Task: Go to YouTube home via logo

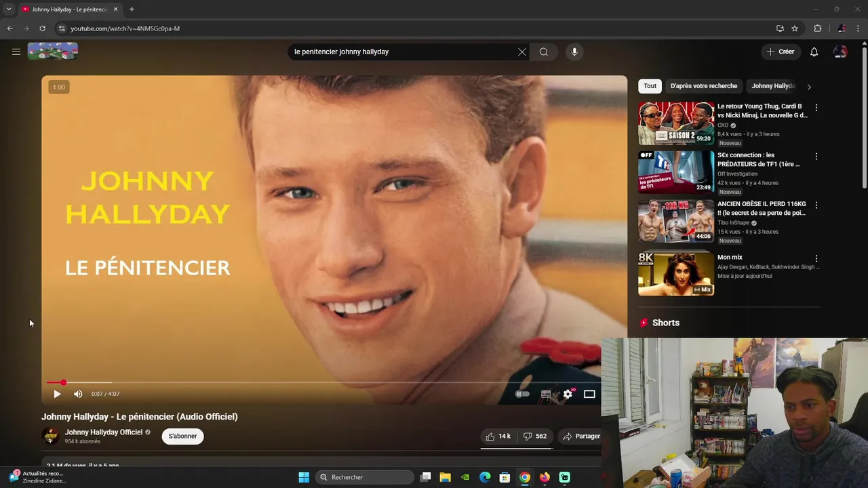Action: pyautogui.click(x=53, y=52)
